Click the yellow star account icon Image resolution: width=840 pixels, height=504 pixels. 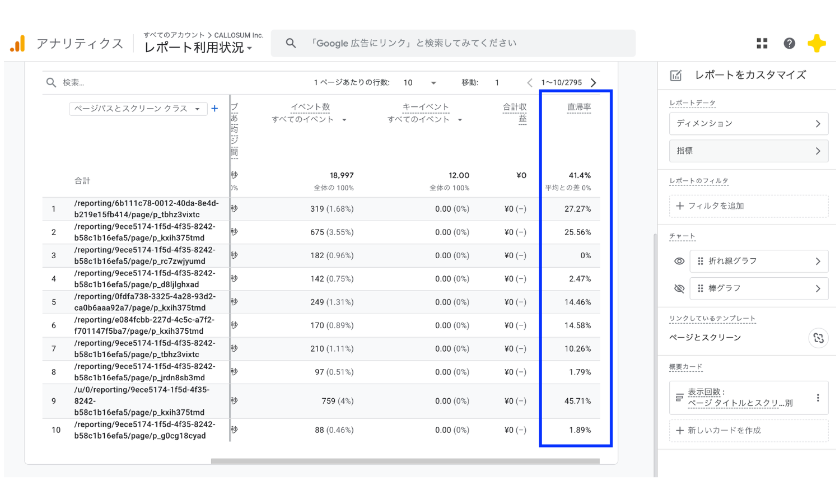[816, 43]
